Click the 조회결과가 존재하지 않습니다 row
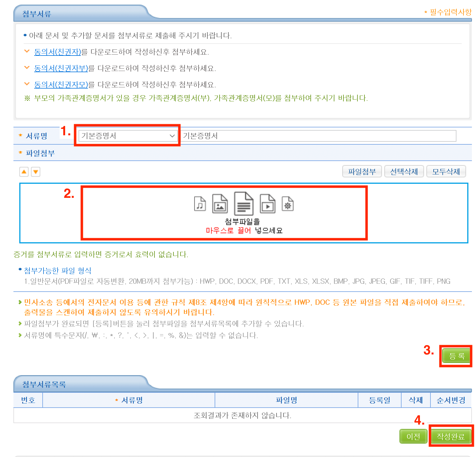 (243, 415)
